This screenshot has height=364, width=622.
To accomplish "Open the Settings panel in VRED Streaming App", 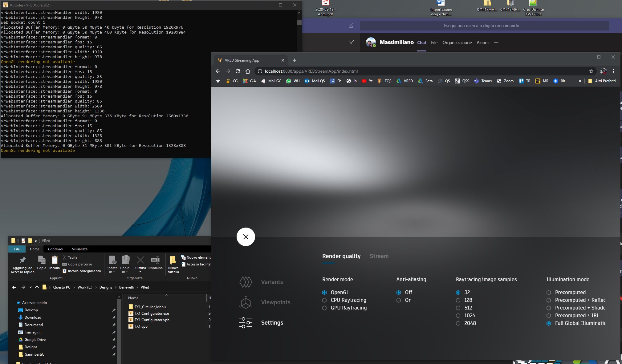I will (x=272, y=323).
